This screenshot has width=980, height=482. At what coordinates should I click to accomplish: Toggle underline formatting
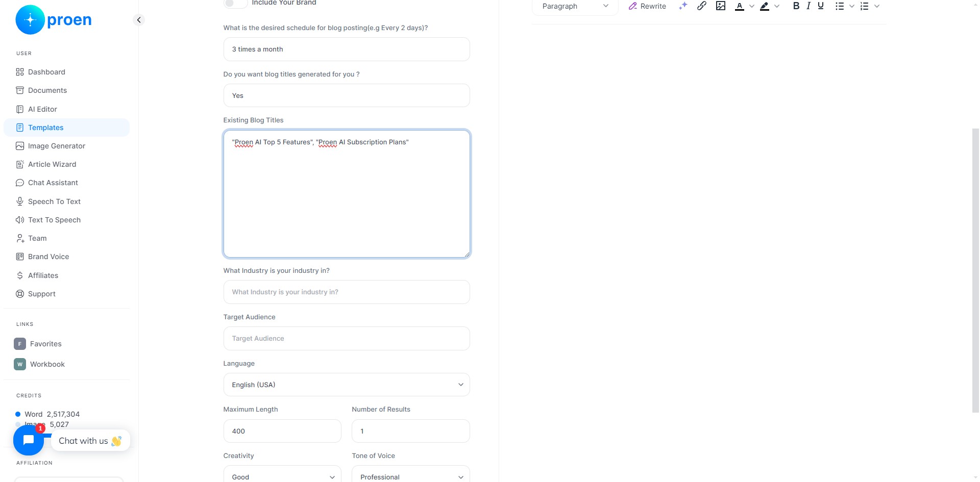pyautogui.click(x=821, y=6)
